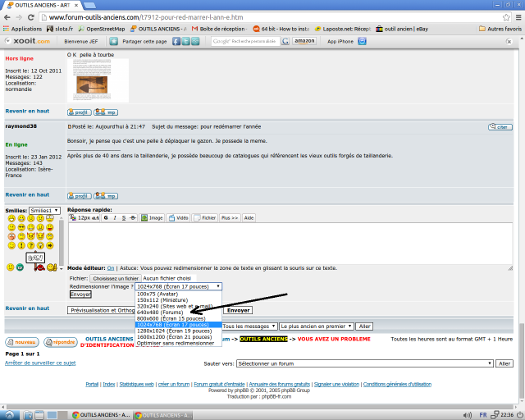
Task: Attach a file with the Fichier button
Action: [x=205, y=217]
